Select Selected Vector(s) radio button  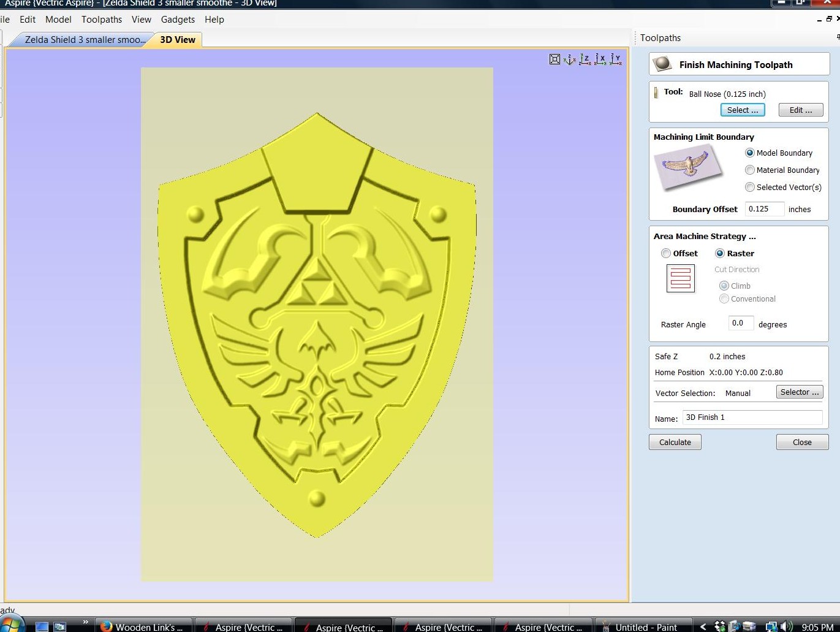750,187
